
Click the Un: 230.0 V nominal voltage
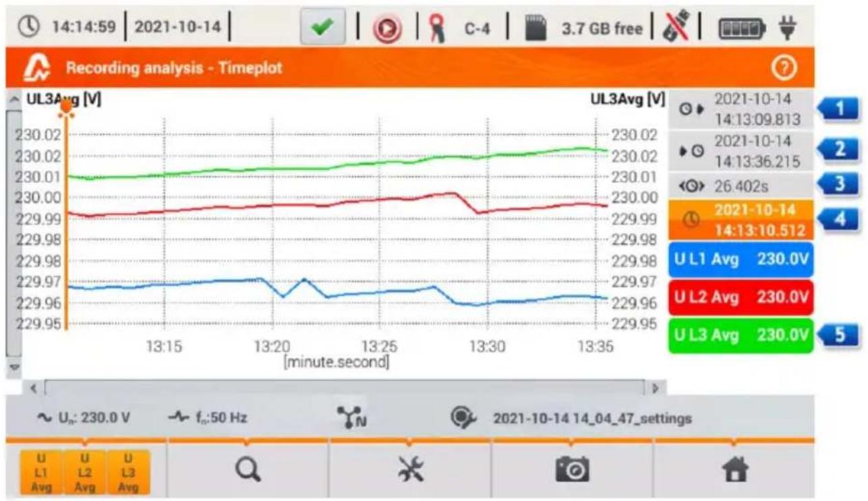[84, 419]
